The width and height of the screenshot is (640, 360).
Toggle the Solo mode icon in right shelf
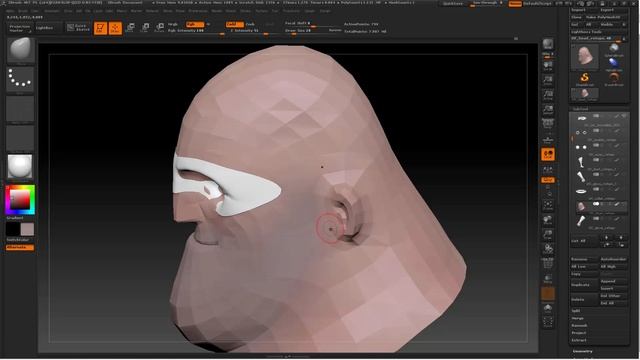point(548,308)
